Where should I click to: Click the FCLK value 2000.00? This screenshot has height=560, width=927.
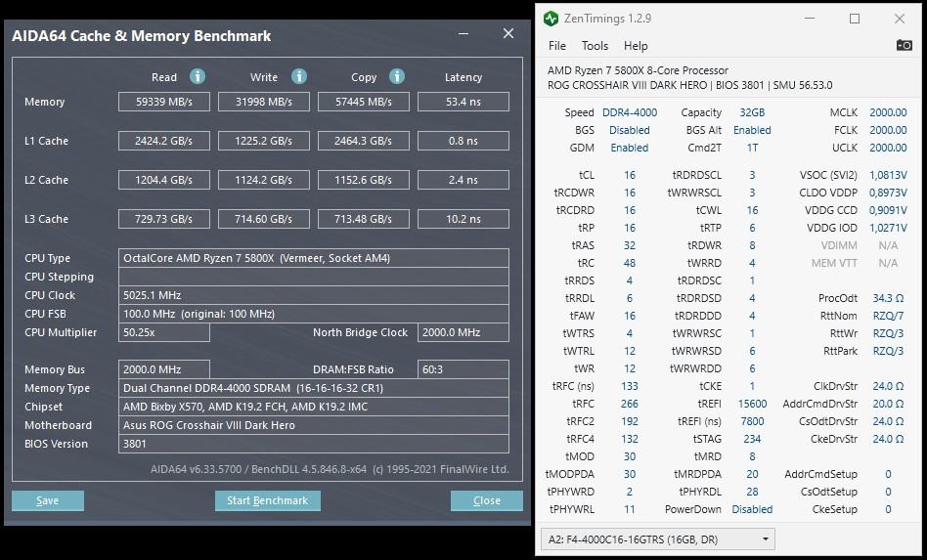888,130
